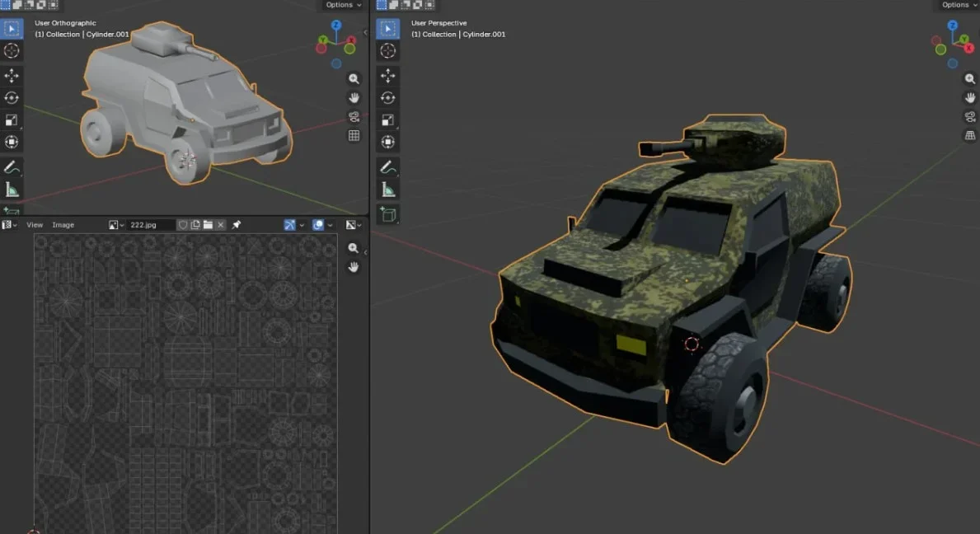Activate the Scale tool in the right viewport
Screen dimensions: 980x534
388,120
